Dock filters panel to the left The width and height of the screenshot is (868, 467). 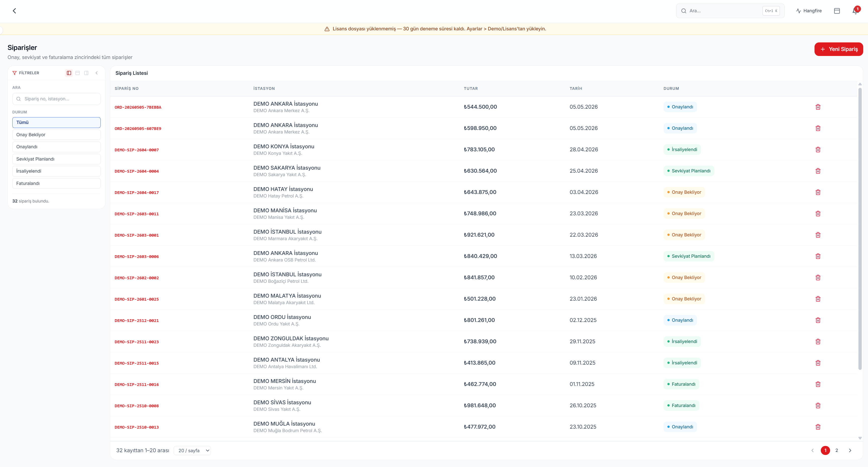tap(69, 73)
